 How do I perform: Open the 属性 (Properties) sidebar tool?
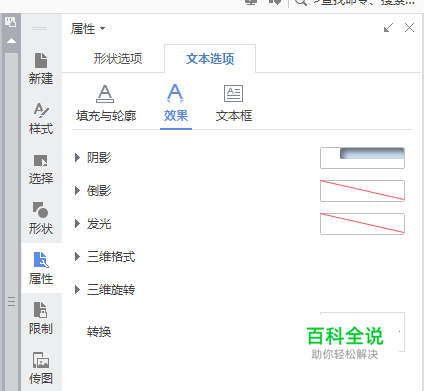pyautogui.click(x=41, y=269)
